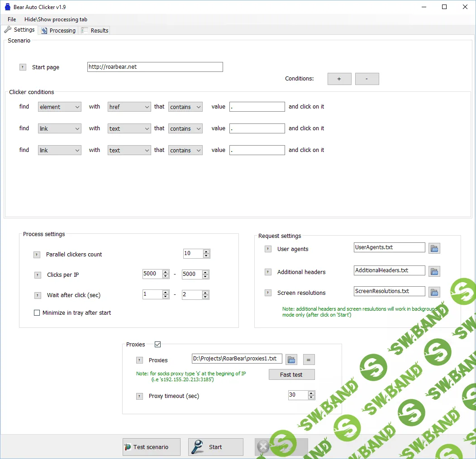Click the Start page URL field
476x459 pixels.
[x=155, y=67]
